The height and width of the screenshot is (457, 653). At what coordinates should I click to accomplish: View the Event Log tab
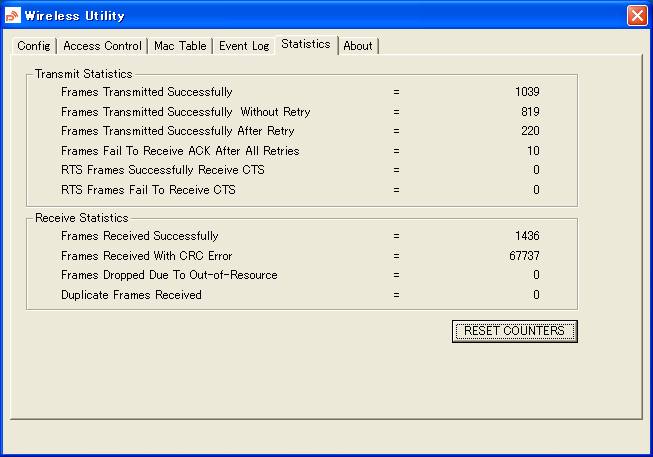244,46
